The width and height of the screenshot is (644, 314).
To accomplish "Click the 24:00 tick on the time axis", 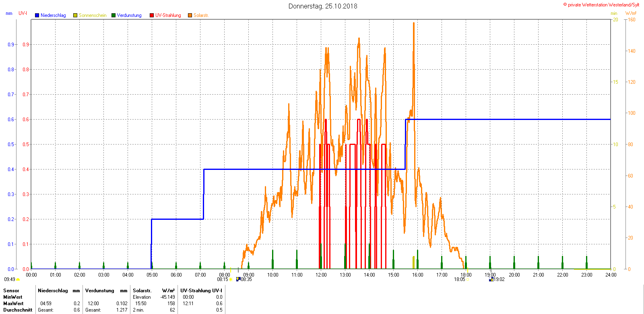I will (x=611, y=275).
